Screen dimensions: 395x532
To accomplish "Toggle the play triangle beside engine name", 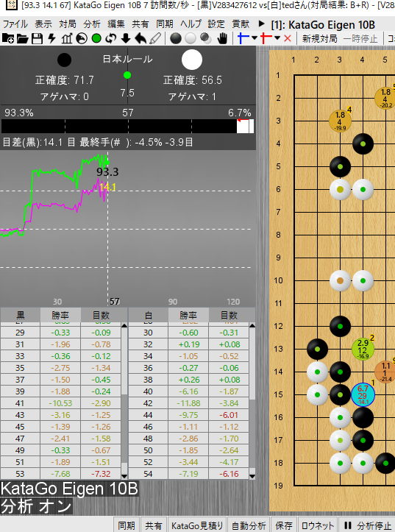I will 261,24.
